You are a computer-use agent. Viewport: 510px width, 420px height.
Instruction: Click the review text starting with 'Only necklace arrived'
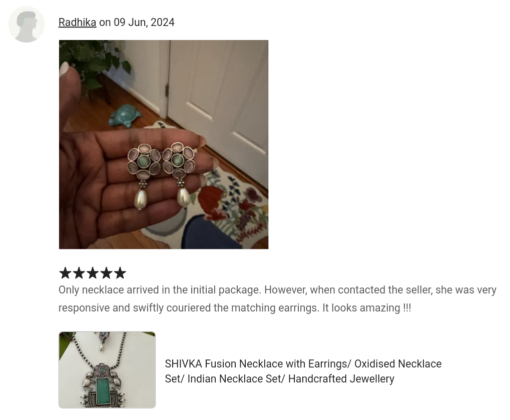coord(277,299)
